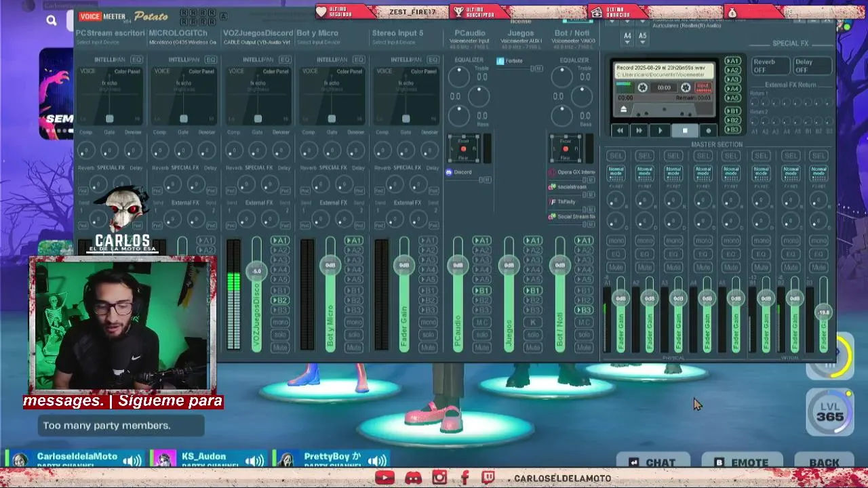Open the search magnifier icon
Image resolution: width=868 pixels, height=488 pixels.
[x=52, y=20]
